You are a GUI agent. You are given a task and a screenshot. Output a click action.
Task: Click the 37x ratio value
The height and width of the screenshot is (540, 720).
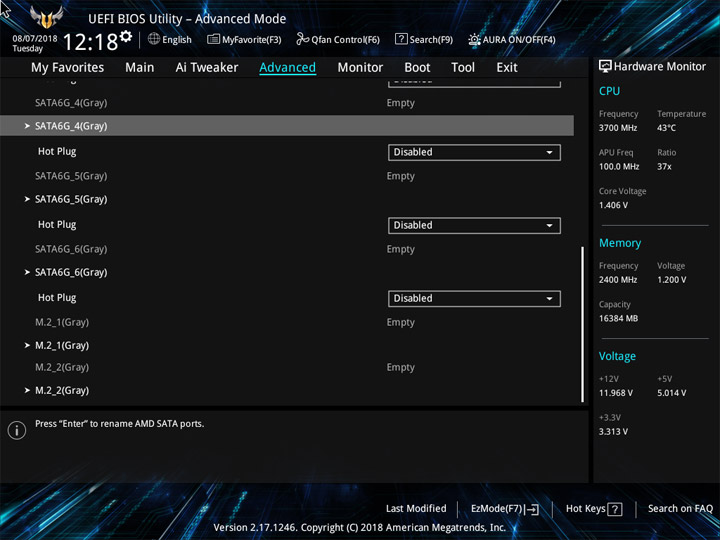click(664, 167)
